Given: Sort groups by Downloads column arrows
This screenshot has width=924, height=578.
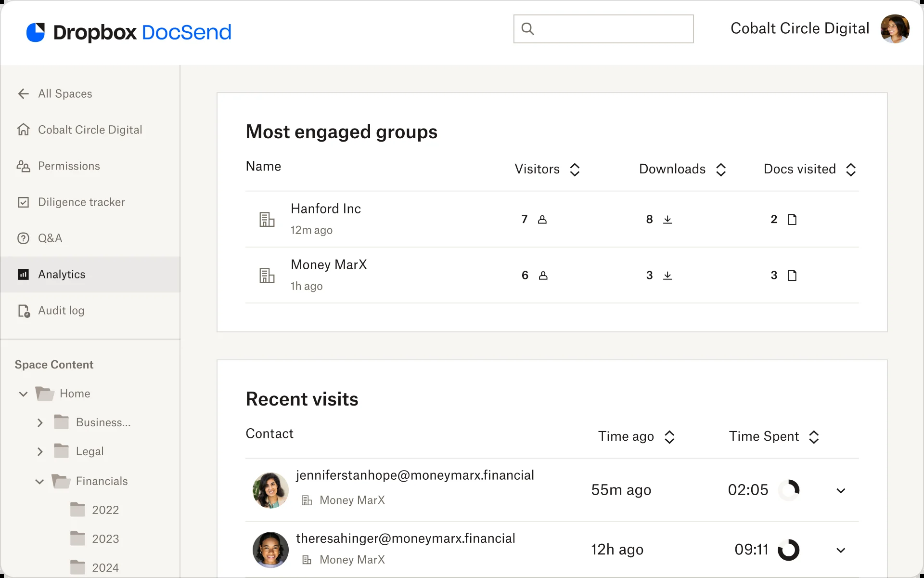Looking at the screenshot, I should coord(721,170).
